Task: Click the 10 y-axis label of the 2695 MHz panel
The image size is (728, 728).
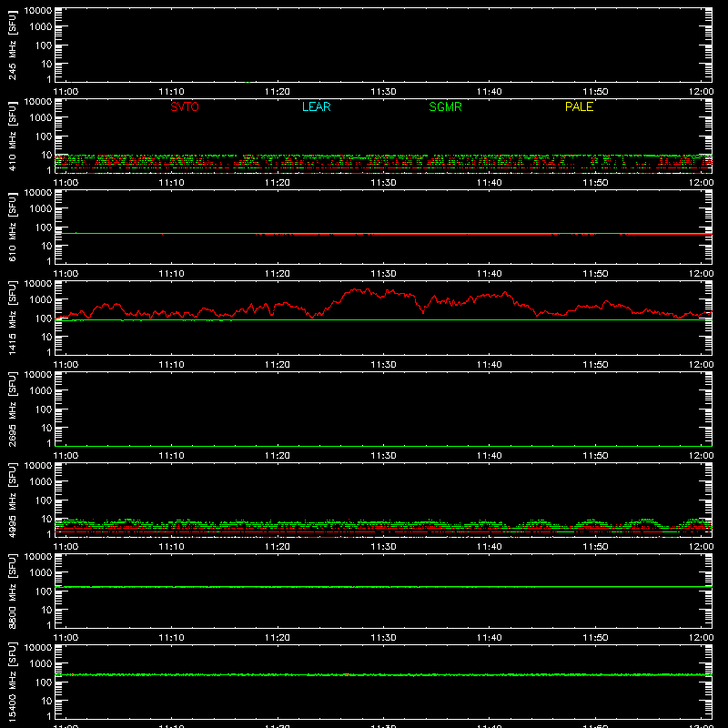Action: coord(46,428)
